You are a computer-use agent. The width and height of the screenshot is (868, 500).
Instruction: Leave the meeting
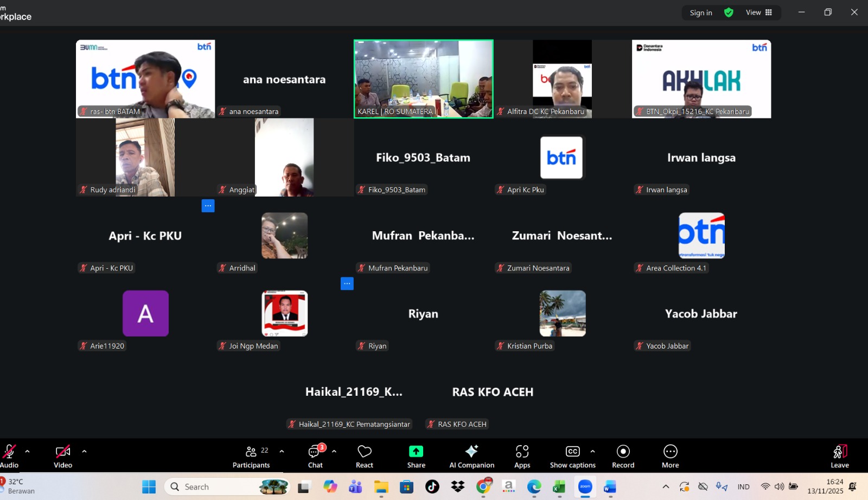(839, 457)
